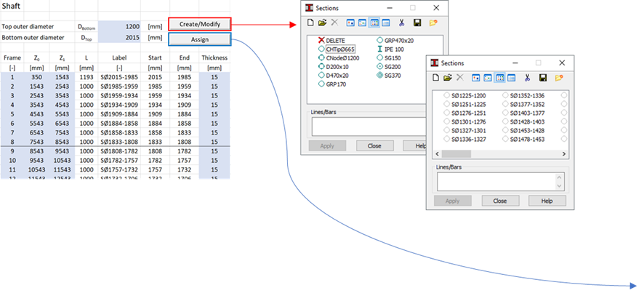Click grey X icon in DELETE-list Sections toolbar
This screenshot has width=644, height=293.
pyautogui.click(x=335, y=23)
